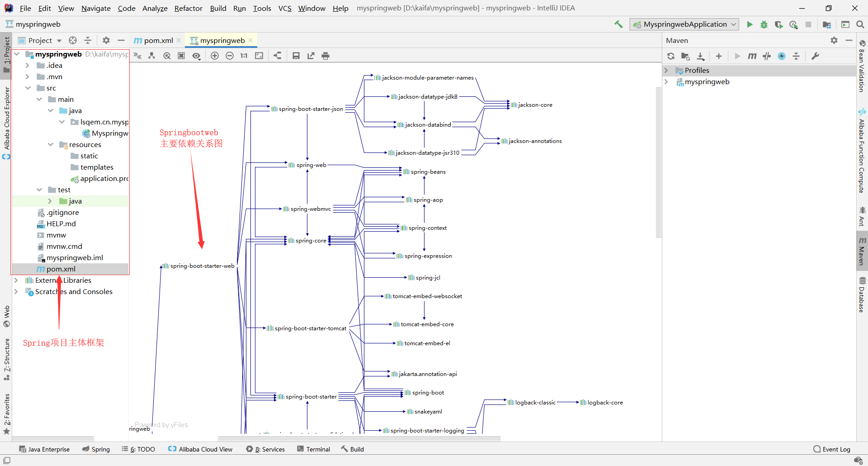
Task: Open Alibaba Cloud View tool window
Action: [x=200, y=449]
